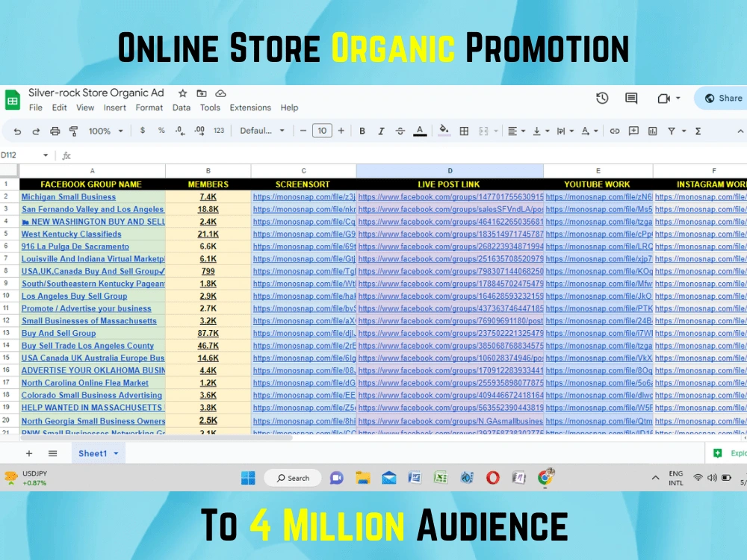
Task: Format as currency with the dollar icon
Action: point(143,131)
